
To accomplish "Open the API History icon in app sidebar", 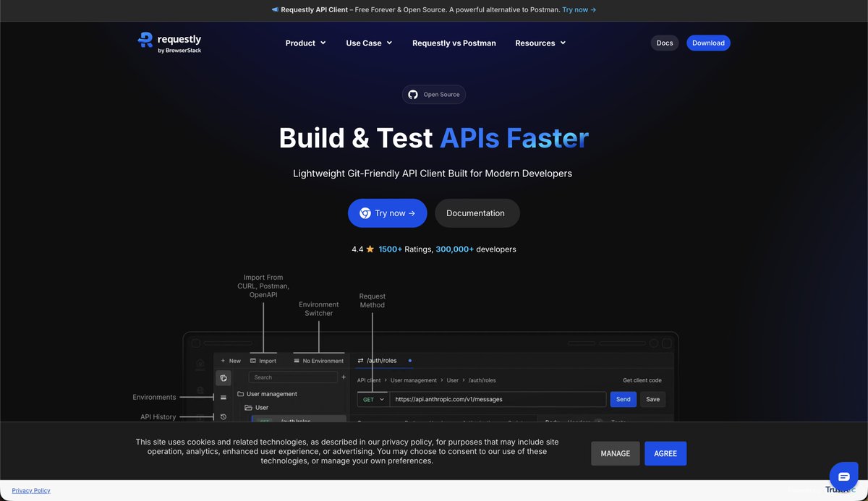I will pyautogui.click(x=224, y=416).
